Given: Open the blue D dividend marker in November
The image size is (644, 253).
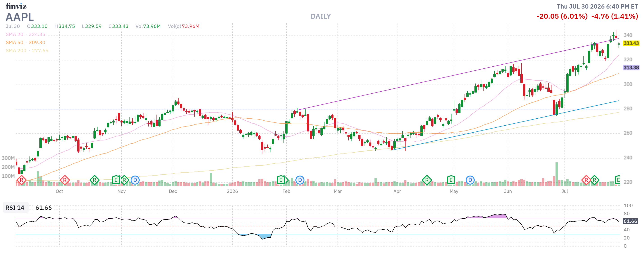Looking at the screenshot, I should click(135, 180).
